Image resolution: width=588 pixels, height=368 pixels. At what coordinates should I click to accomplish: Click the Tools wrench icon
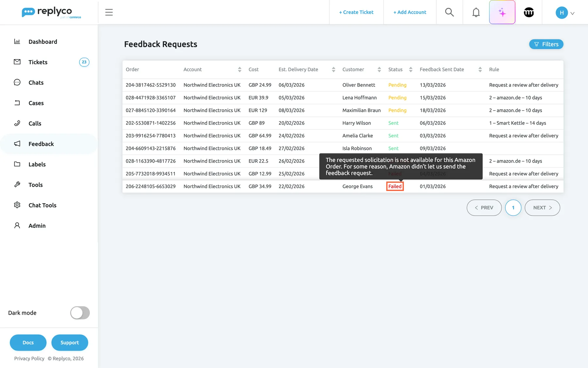click(x=17, y=184)
